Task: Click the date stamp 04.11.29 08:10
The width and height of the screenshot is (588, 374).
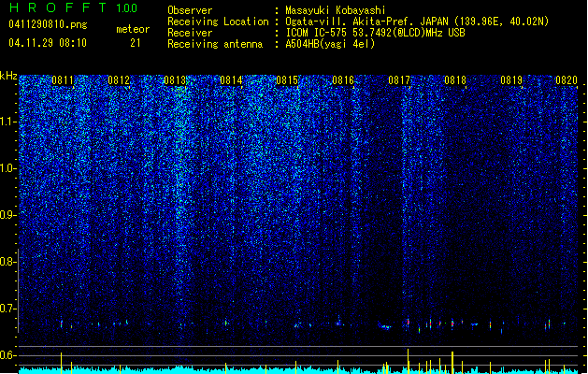Action: 48,43
